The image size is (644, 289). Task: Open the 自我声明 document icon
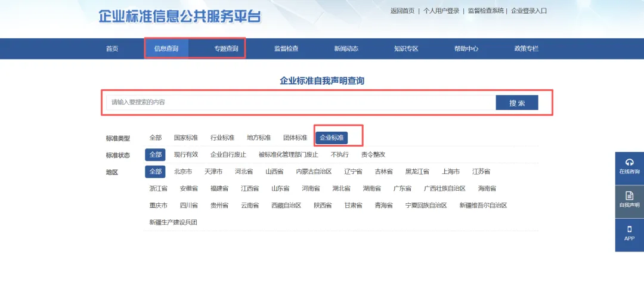point(629,195)
